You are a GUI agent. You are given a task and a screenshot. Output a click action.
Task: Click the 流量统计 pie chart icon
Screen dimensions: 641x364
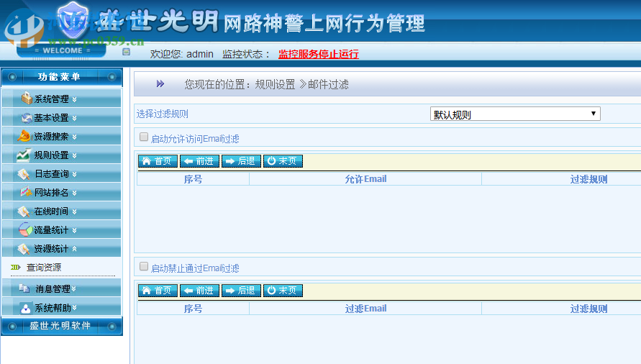coord(25,229)
